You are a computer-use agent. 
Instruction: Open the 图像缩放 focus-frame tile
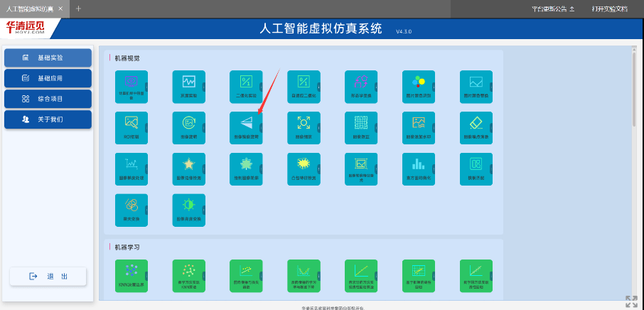coord(304,128)
